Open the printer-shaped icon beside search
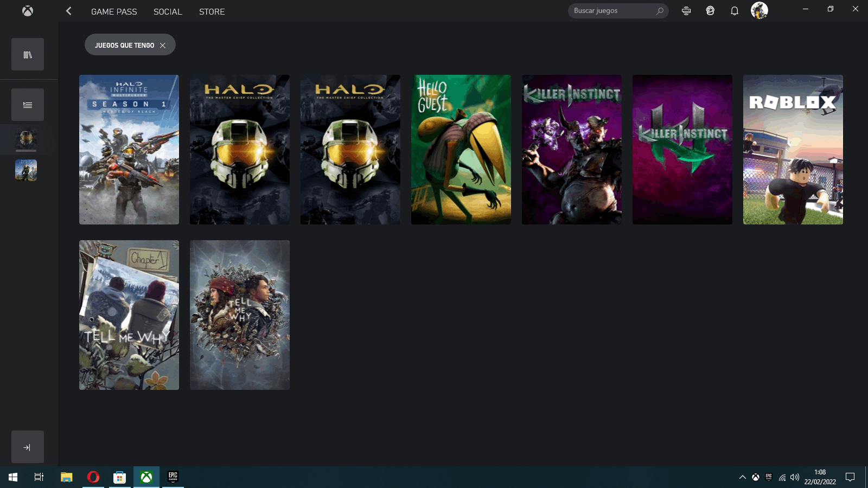The width and height of the screenshot is (868, 488). tap(686, 11)
